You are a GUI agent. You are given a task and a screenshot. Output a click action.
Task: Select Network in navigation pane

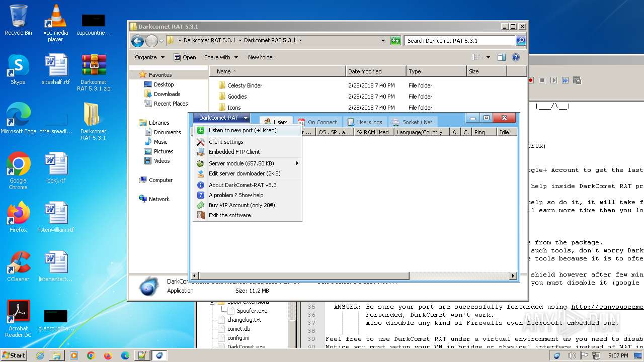pyautogui.click(x=159, y=199)
